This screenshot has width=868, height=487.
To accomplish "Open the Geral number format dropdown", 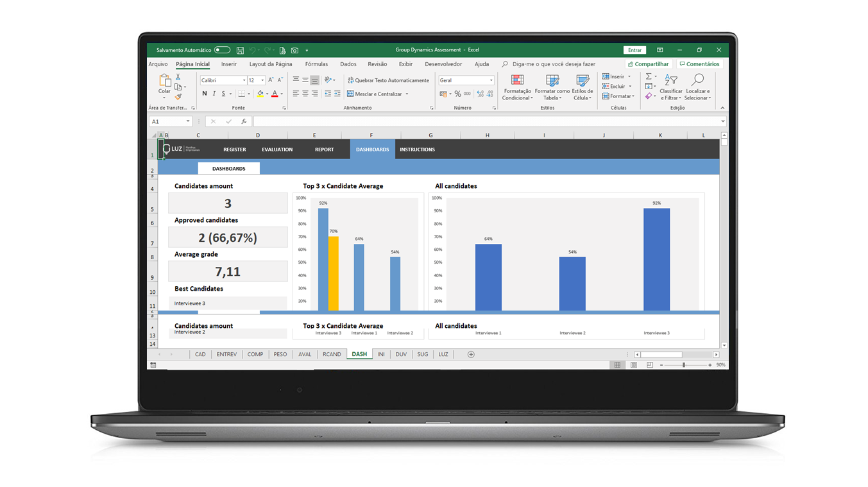I will [x=466, y=80].
